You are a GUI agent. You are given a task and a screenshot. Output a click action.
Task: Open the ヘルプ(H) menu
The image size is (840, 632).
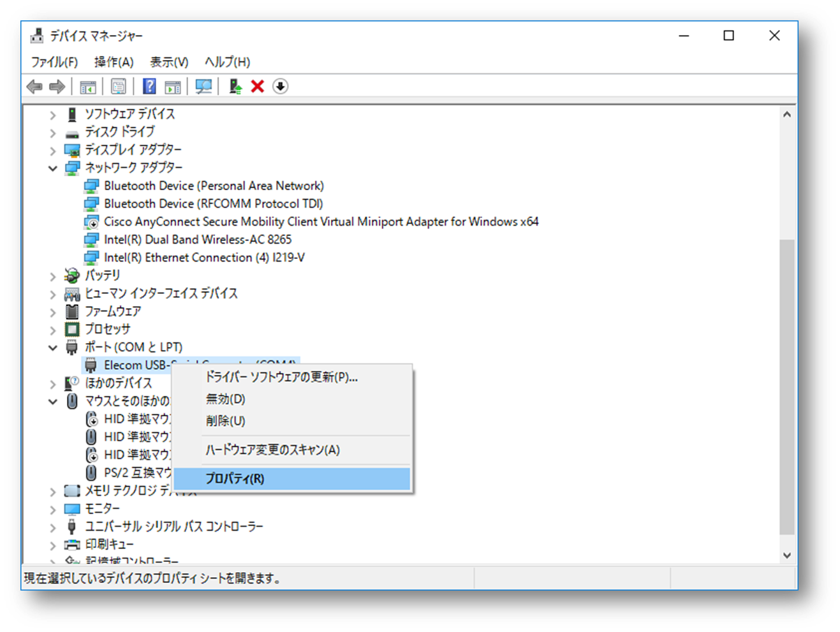pyautogui.click(x=227, y=62)
